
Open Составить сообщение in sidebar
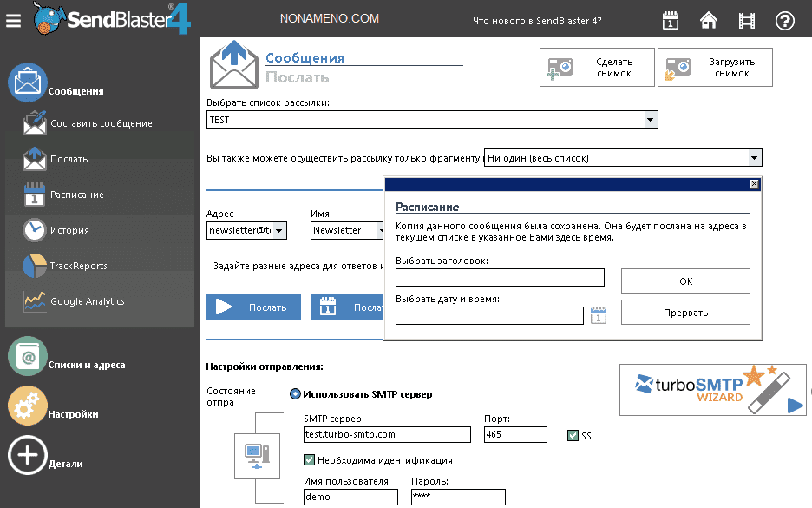(101, 123)
